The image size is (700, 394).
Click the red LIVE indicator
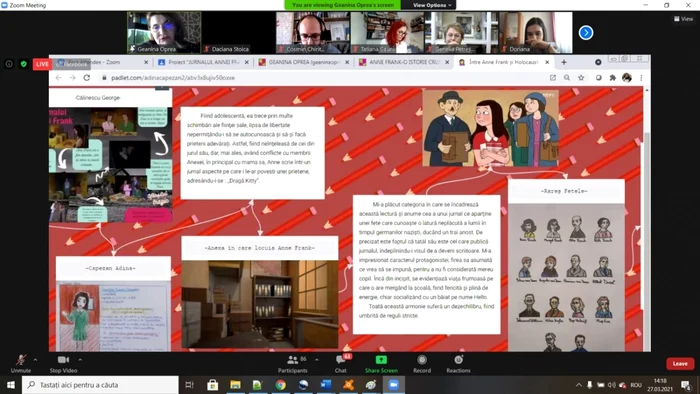pos(42,64)
